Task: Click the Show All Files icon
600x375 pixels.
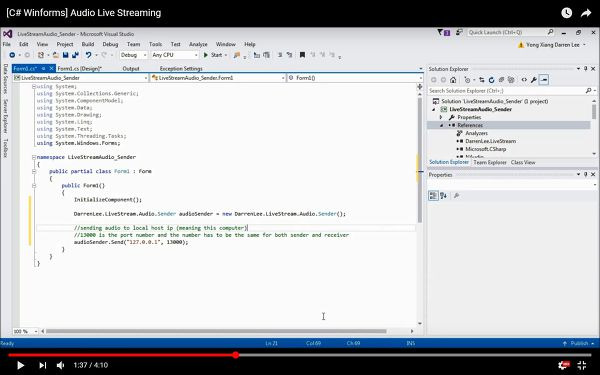Action: 511,80
